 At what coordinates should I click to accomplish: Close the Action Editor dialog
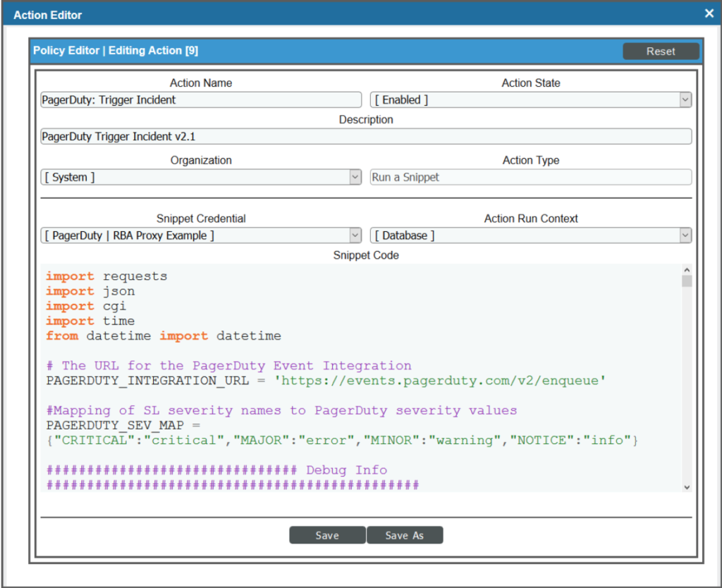tap(709, 13)
